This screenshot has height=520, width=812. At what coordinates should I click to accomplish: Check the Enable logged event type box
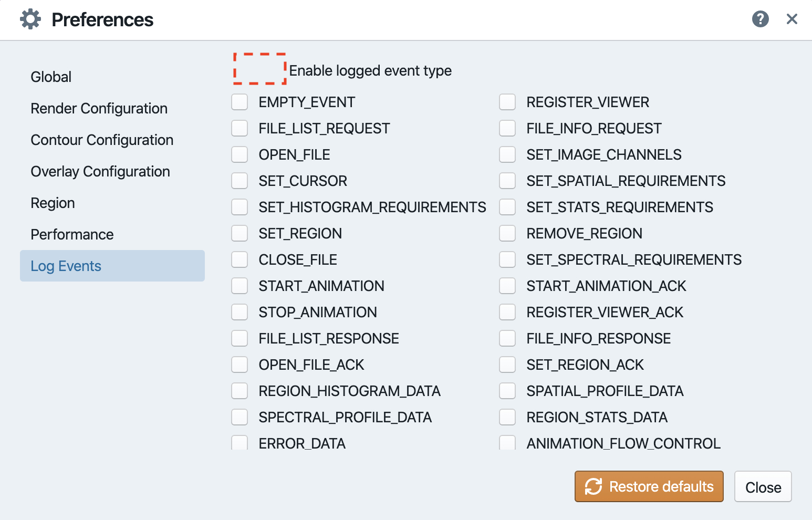click(x=259, y=70)
